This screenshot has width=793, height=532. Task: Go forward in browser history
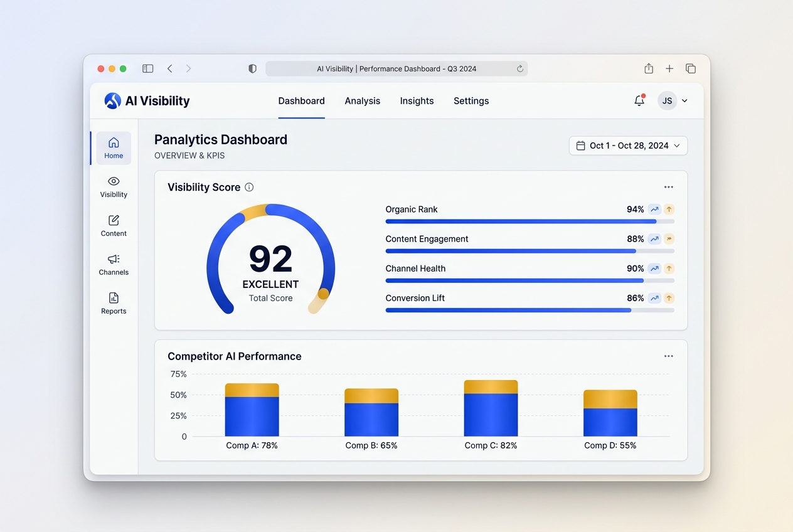188,68
